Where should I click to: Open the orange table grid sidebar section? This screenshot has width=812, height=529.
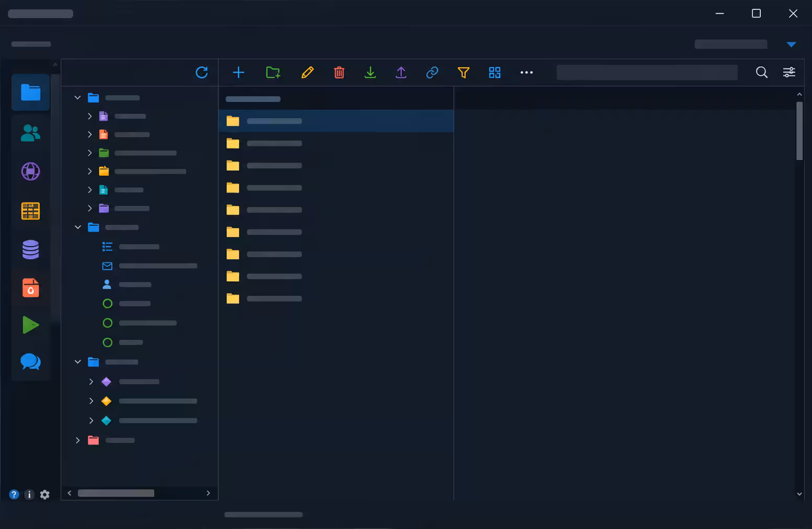pyautogui.click(x=30, y=211)
